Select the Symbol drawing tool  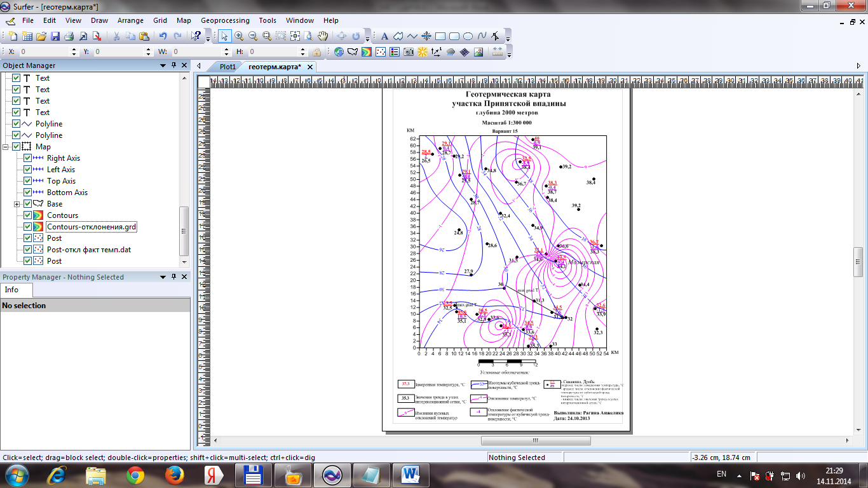point(426,36)
